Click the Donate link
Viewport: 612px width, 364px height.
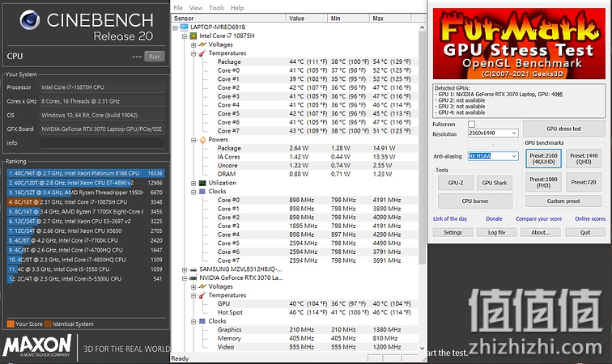tap(494, 219)
